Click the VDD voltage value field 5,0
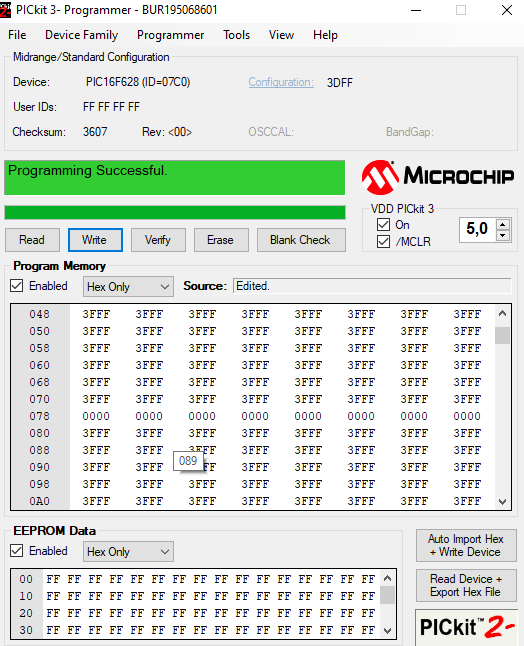Screen dimensions: 524x646 (x=478, y=229)
